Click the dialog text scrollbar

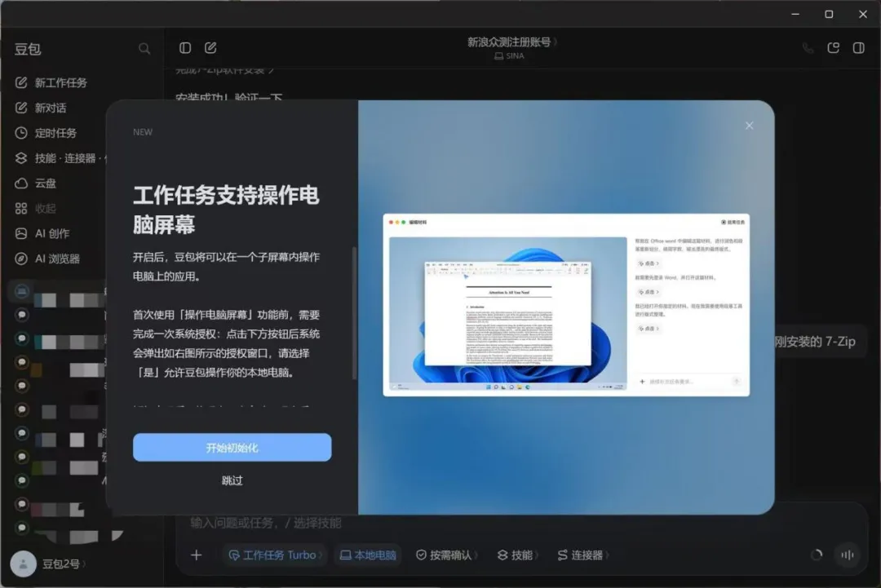[x=354, y=313]
